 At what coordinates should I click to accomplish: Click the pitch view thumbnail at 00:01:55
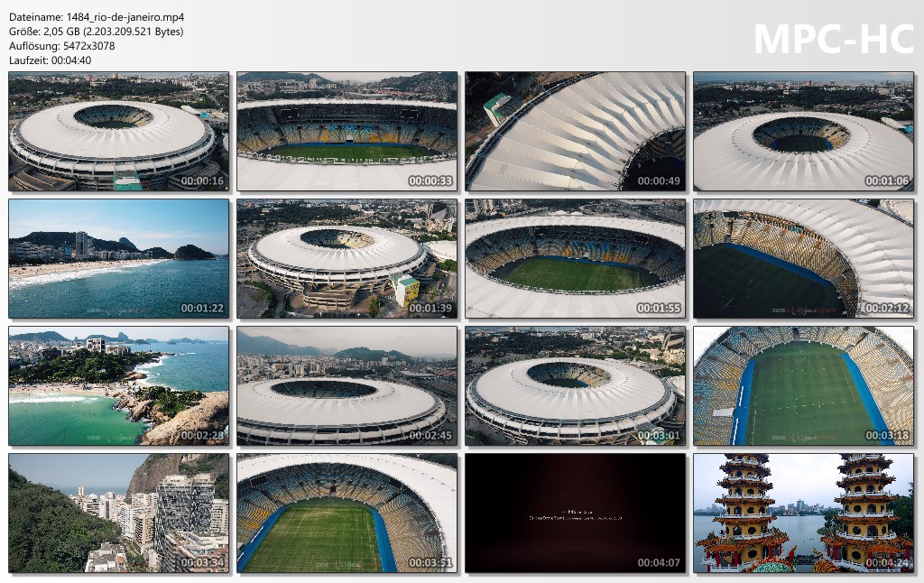click(x=575, y=259)
